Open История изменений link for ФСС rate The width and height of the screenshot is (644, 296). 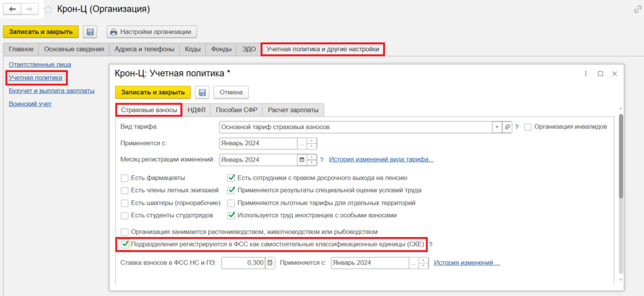[x=467, y=263]
